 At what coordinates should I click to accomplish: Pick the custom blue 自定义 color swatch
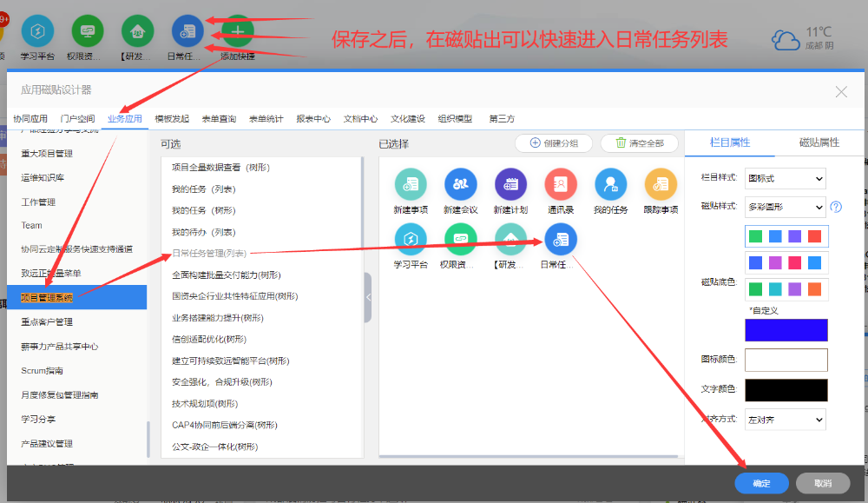(786, 330)
